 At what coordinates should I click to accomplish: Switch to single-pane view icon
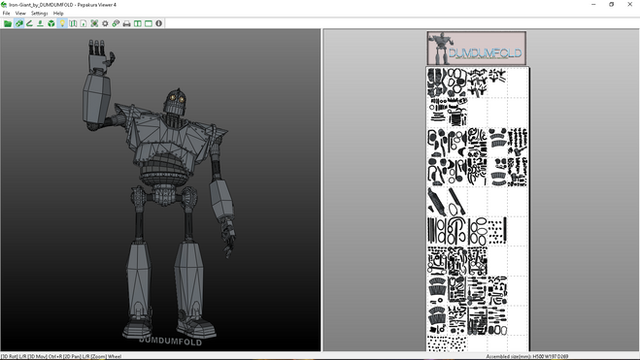click(148, 24)
